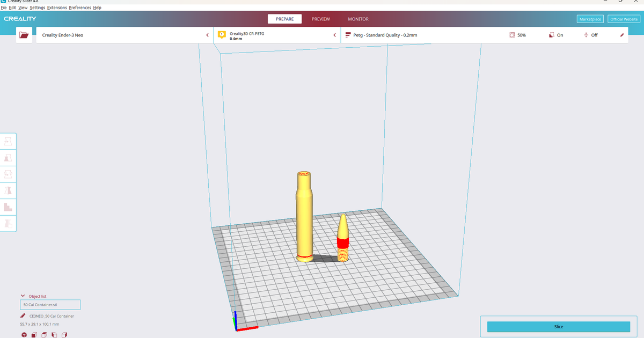Collapse the Object list chevron
Image resolution: width=644 pixels, height=338 pixels.
coord(23,296)
